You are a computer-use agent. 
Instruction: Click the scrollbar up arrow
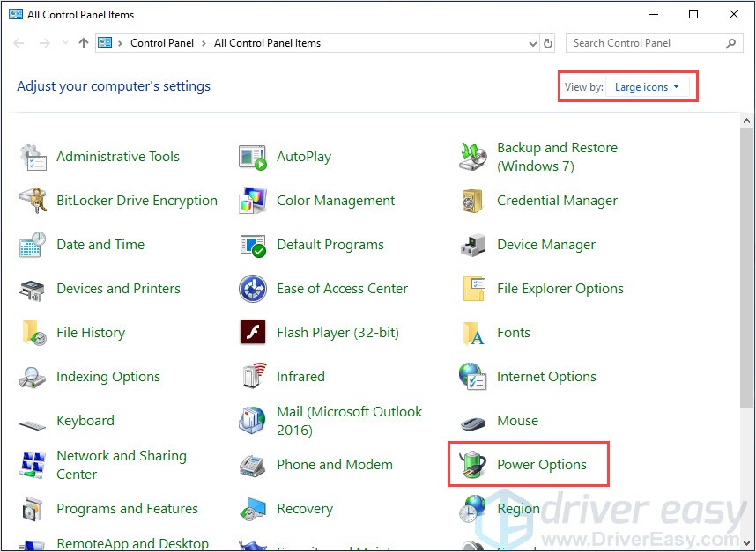(746, 121)
